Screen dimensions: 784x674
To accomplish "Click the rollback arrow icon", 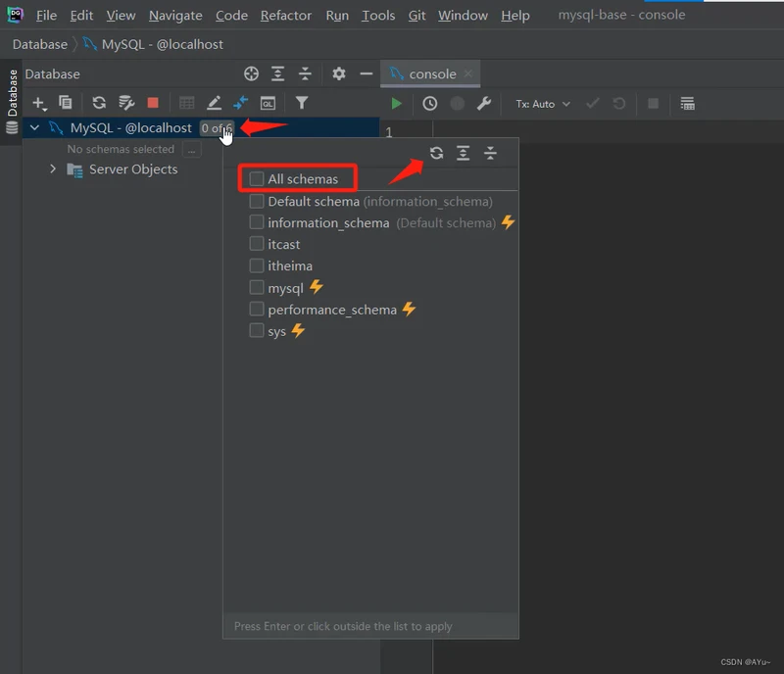I will (619, 104).
